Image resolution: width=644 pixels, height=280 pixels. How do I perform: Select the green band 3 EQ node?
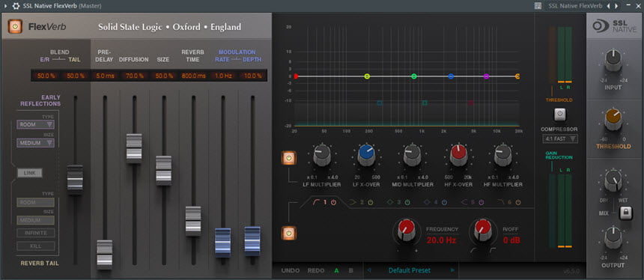[414, 76]
